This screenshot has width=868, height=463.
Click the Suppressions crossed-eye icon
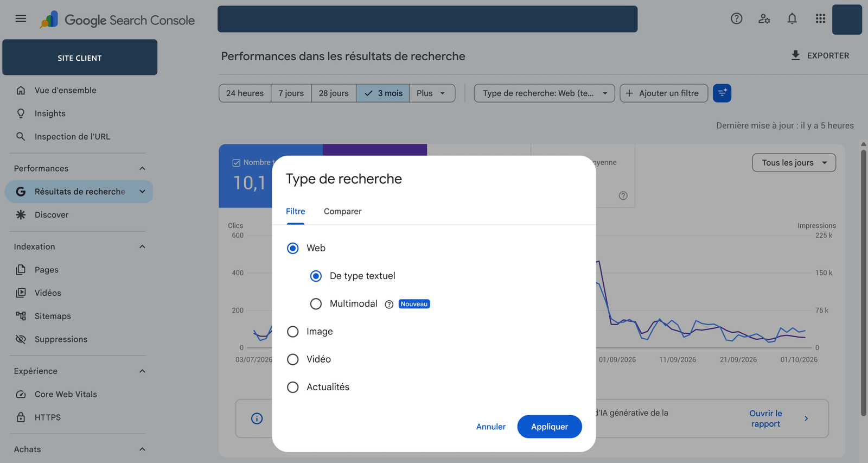tap(21, 339)
